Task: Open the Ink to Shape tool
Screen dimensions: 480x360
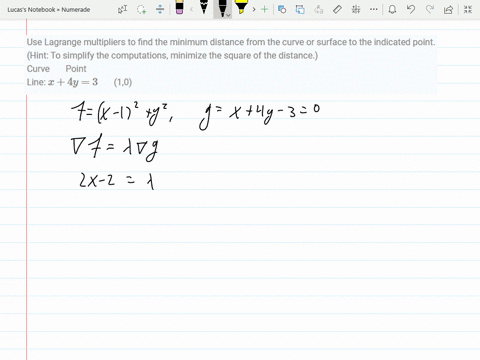Action: [x=300, y=9]
